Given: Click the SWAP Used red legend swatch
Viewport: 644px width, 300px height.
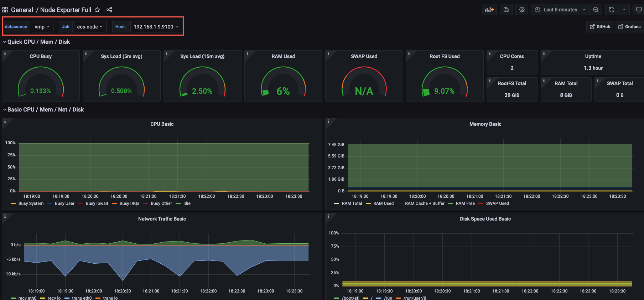Looking at the screenshot, I should 481,203.
